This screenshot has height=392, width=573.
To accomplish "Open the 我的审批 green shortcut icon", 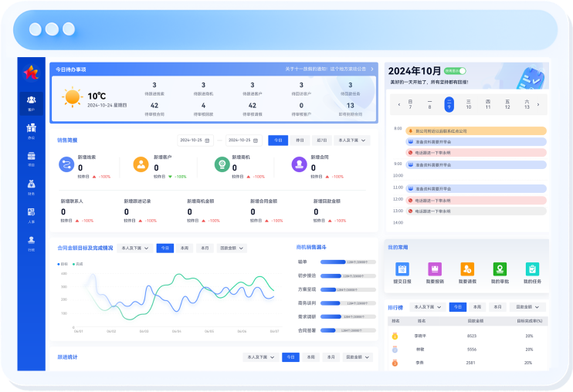I will (500, 269).
